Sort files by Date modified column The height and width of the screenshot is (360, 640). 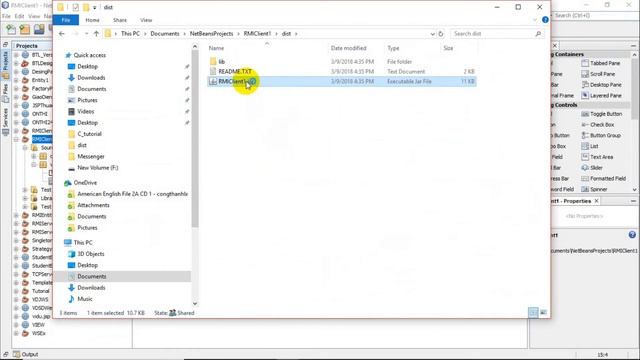[x=349, y=48]
